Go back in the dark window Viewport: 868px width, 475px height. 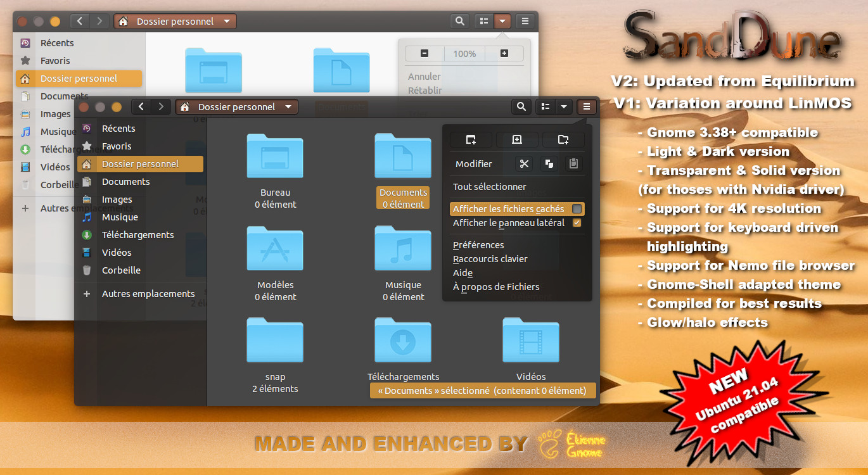tap(141, 107)
